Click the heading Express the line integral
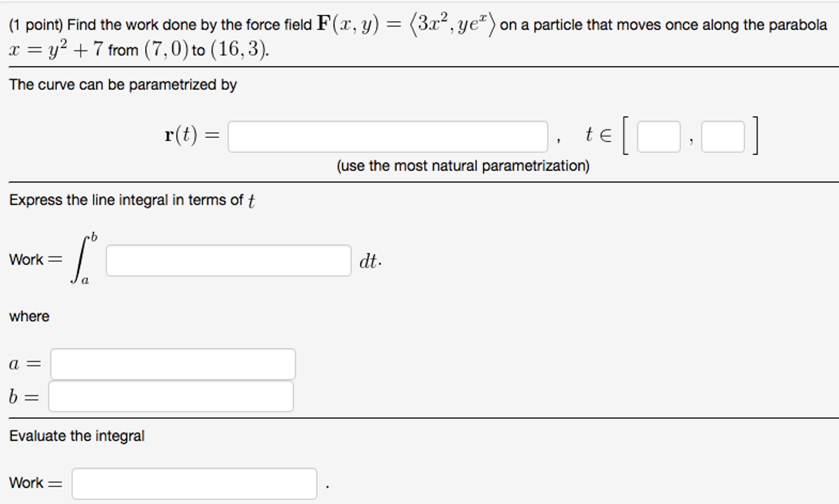839x504 pixels. coord(131,200)
